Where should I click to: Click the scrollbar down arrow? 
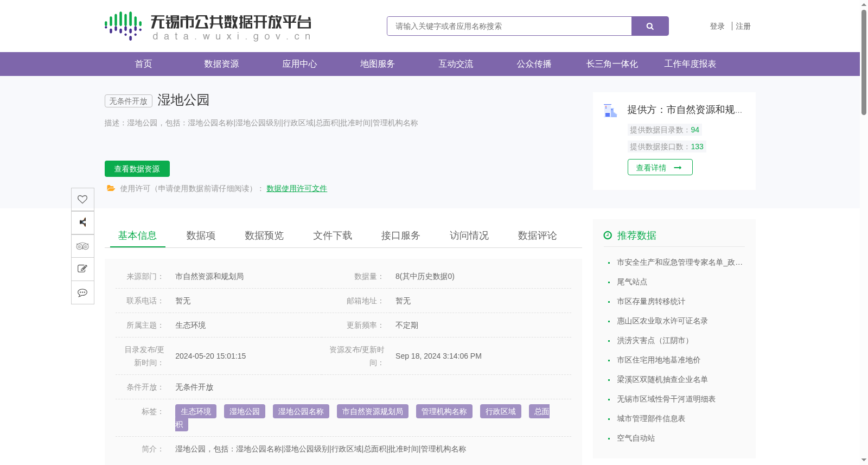click(x=864, y=460)
